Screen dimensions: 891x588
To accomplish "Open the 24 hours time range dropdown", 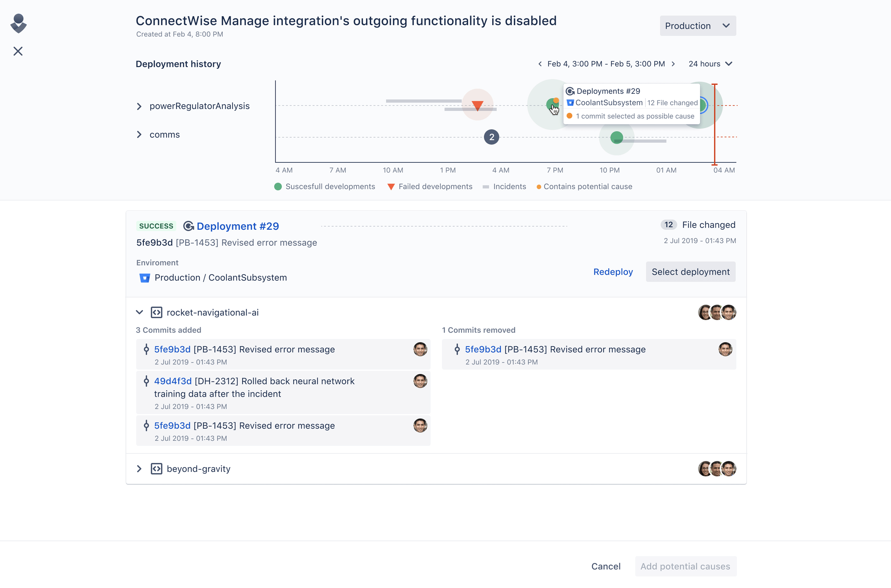I will (x=710, y=64).
